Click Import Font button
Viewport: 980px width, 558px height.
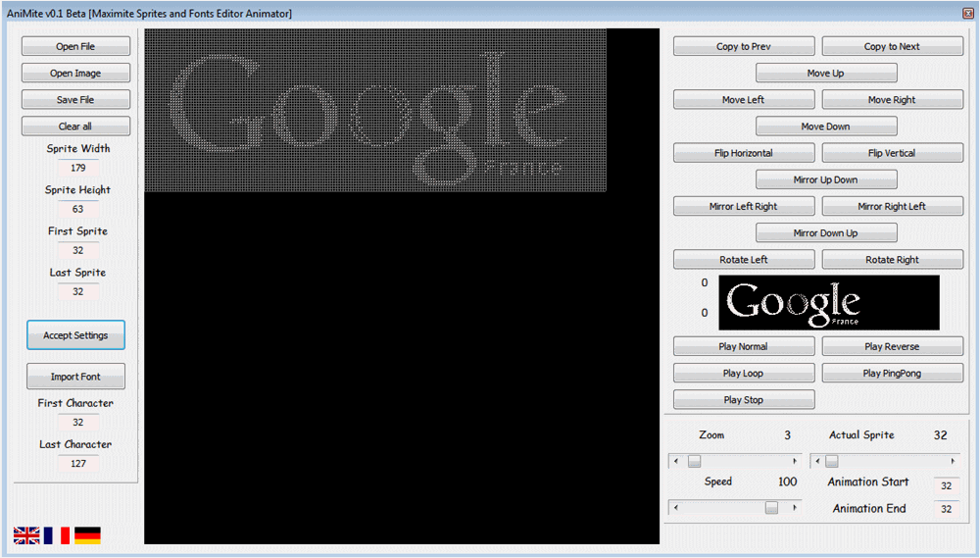pyautogui.click(x=75, y=377)
